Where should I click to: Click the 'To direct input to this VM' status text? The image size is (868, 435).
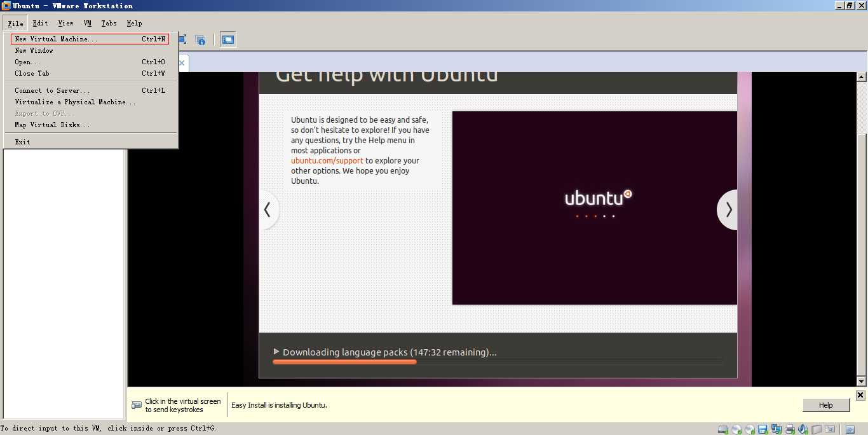point(108,429)
